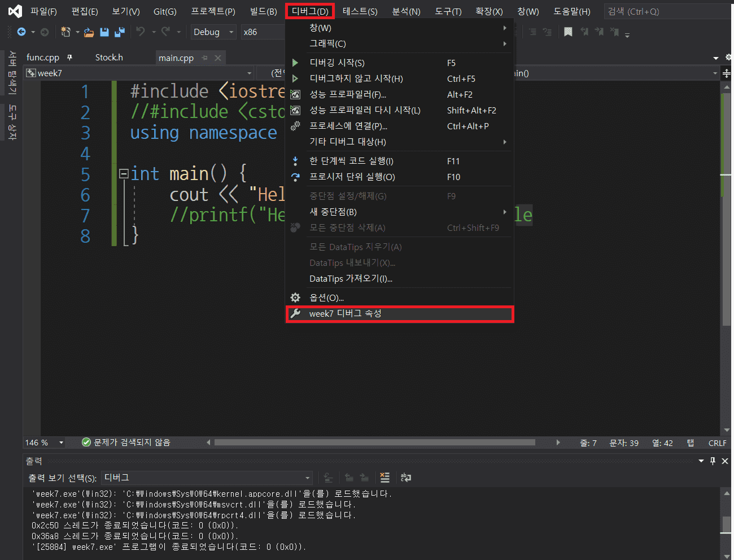Viewport: 734px width, 560px height.
Task: Click the Save file toolbar icon
Action: click(x=104, y=32)
